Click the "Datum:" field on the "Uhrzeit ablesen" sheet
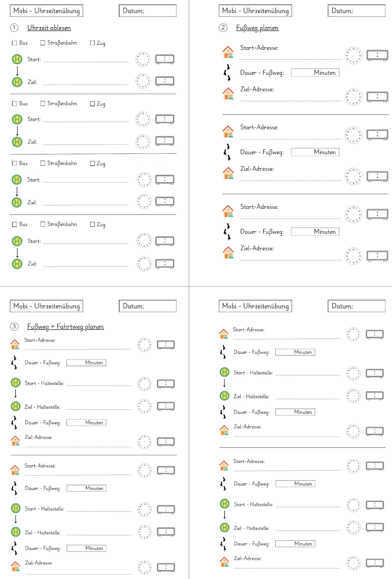 [x=148, y=11]
